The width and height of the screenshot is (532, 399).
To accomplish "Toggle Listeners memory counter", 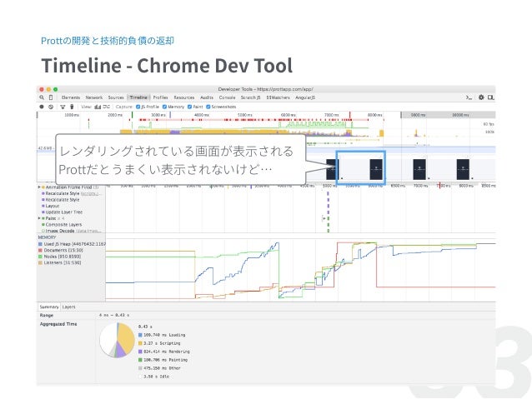I will [x=40, y=262].
